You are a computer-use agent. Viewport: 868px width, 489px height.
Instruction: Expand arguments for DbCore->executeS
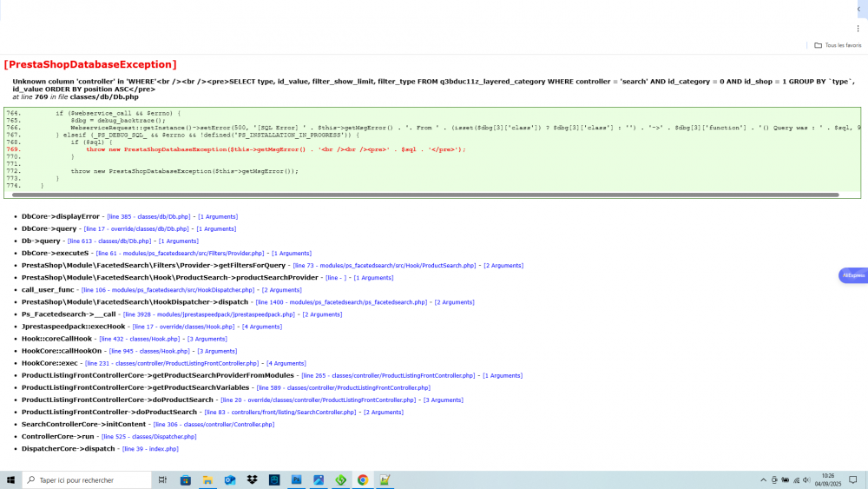pyautogui.click(x=291, y=253)
